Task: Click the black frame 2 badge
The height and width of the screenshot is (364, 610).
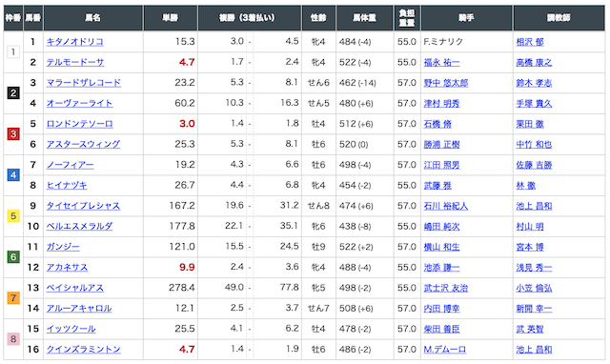Action: [13, 93]
